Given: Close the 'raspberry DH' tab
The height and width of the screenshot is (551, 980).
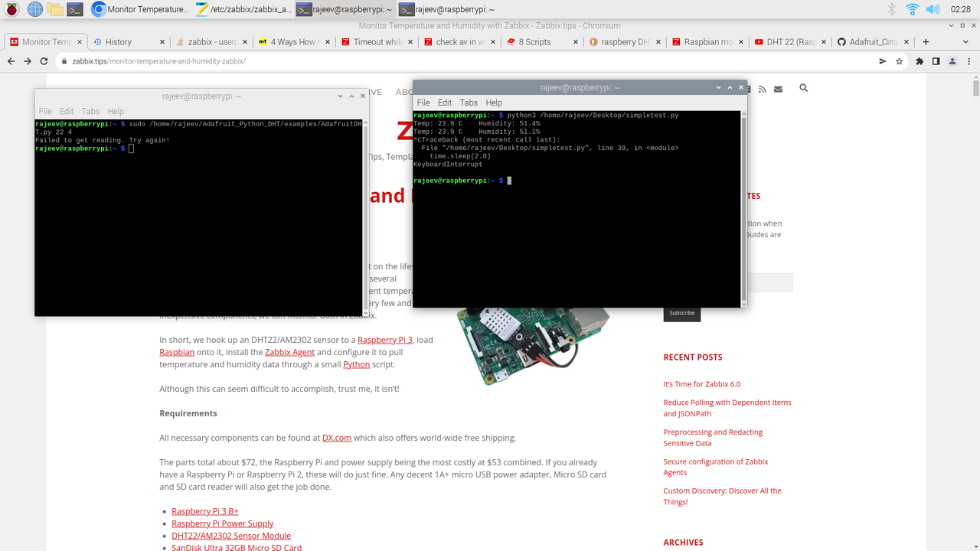Looking at the screenshot, I should (x=657, y=42).
